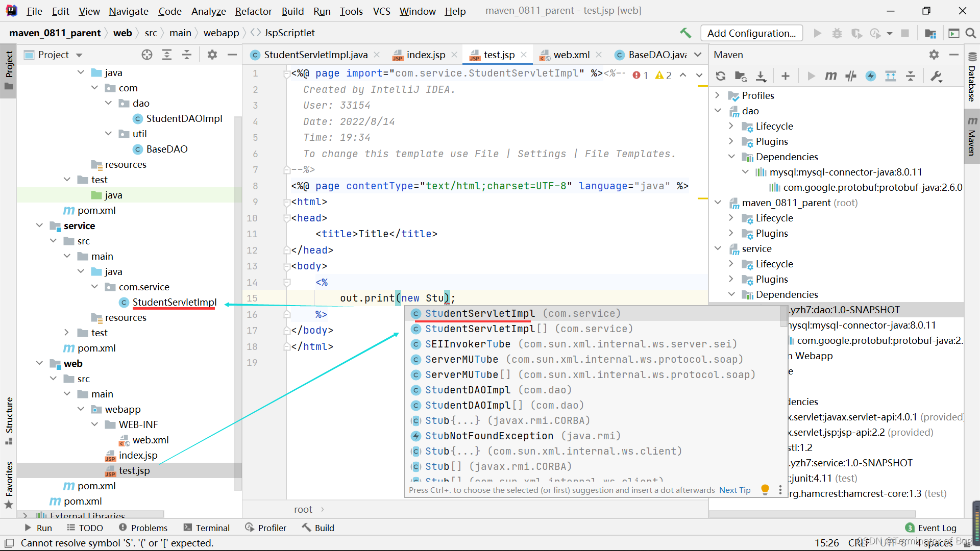This screenshot has width=980, height=551.
Task: Click the Run play icon in toolbar
Action: click(x=817, y=33)
